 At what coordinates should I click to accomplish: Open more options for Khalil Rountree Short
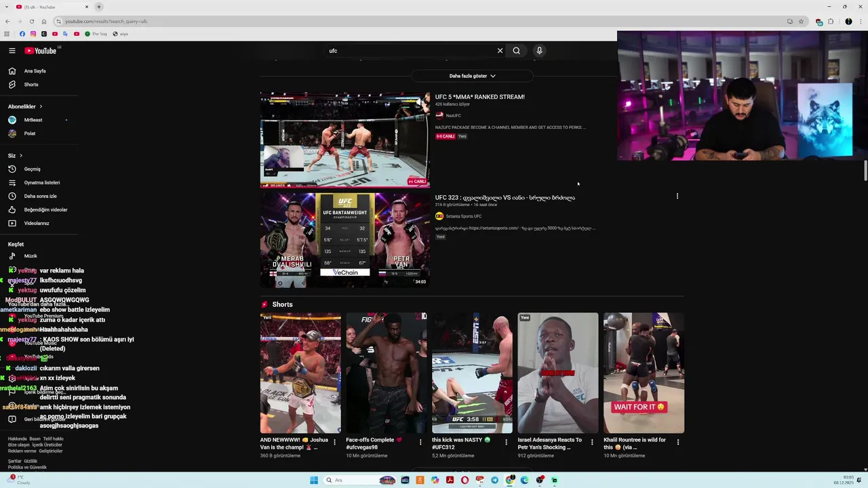(677, 442)
